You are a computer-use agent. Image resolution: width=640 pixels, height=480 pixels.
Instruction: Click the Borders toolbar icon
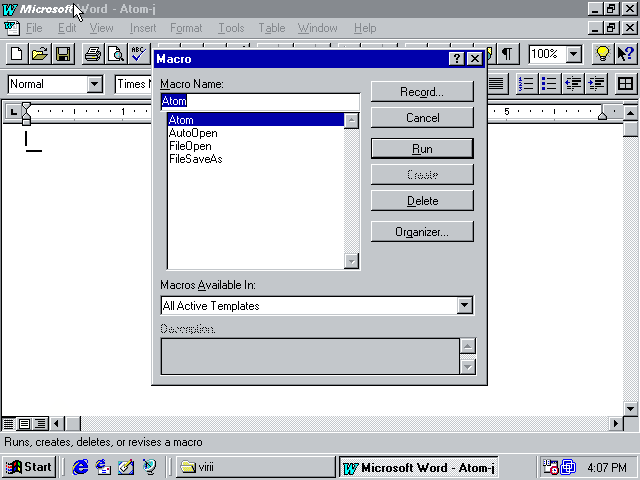coord(626,84)
